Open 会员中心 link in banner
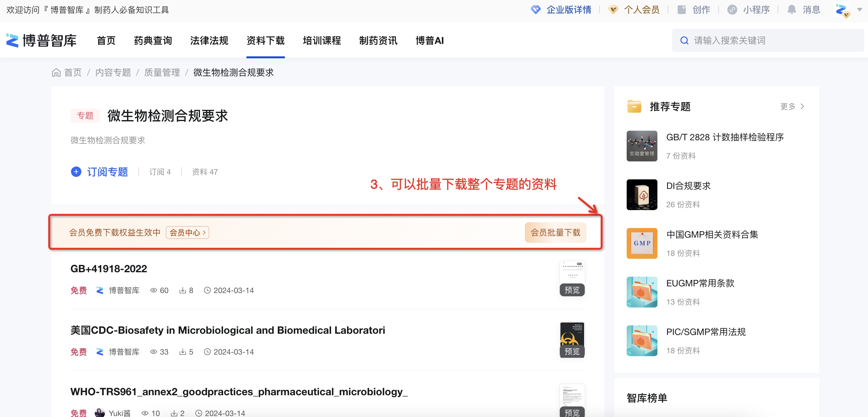 (187, 232)
